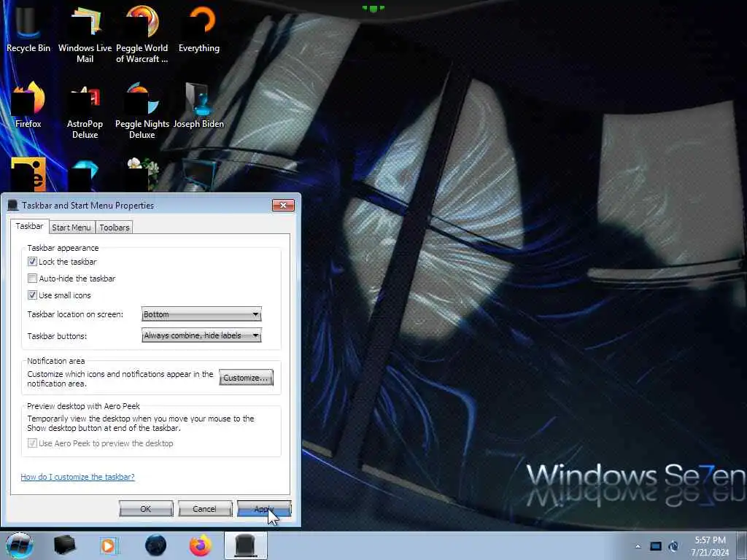The image size is (747, 560).
Task: Click the monitor icon in system tray
Action: click(x=656, y=546)
